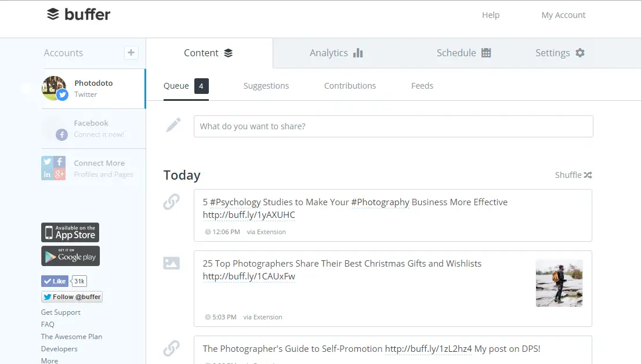The image size is (641, 364).
Task: Open the hiker thumbnail image
Action: (559, 283)
